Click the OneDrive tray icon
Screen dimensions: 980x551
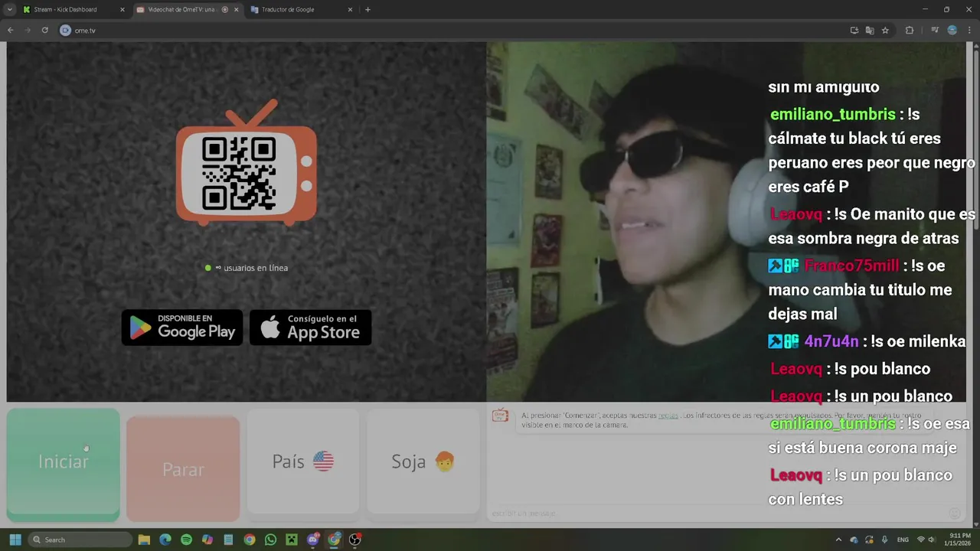(x=854, y=540)
